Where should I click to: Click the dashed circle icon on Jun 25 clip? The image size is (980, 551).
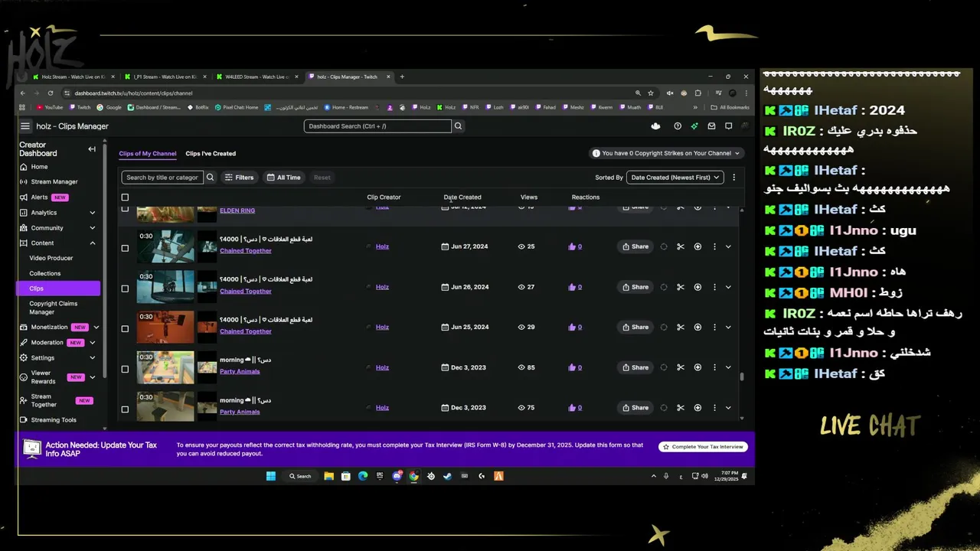(x=663, y=328)
